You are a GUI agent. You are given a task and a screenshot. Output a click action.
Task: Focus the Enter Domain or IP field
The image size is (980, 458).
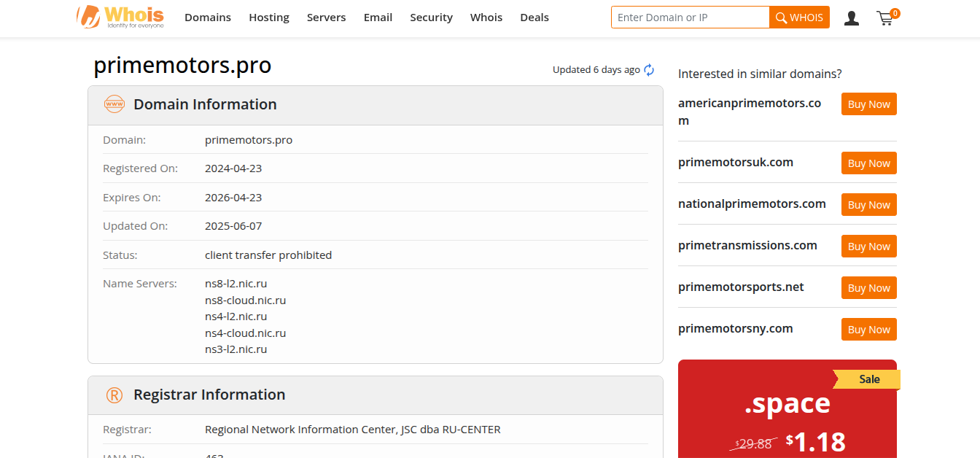pyautogui.click(x=690, y=18)
